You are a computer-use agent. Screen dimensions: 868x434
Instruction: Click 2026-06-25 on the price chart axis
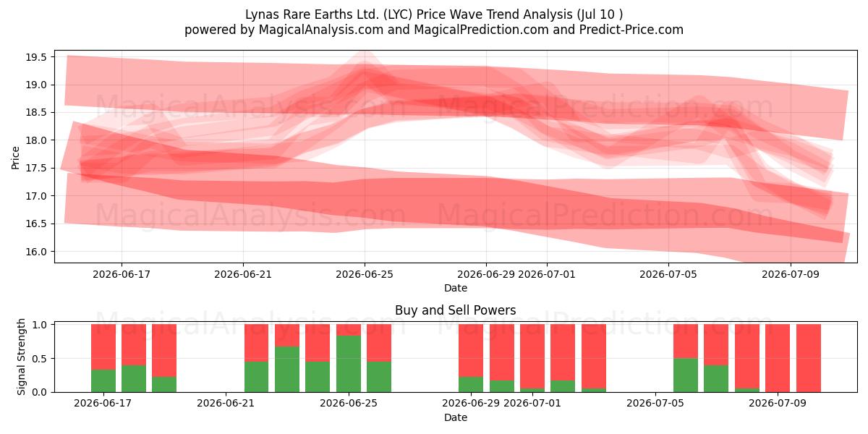(x=365, y=274)
